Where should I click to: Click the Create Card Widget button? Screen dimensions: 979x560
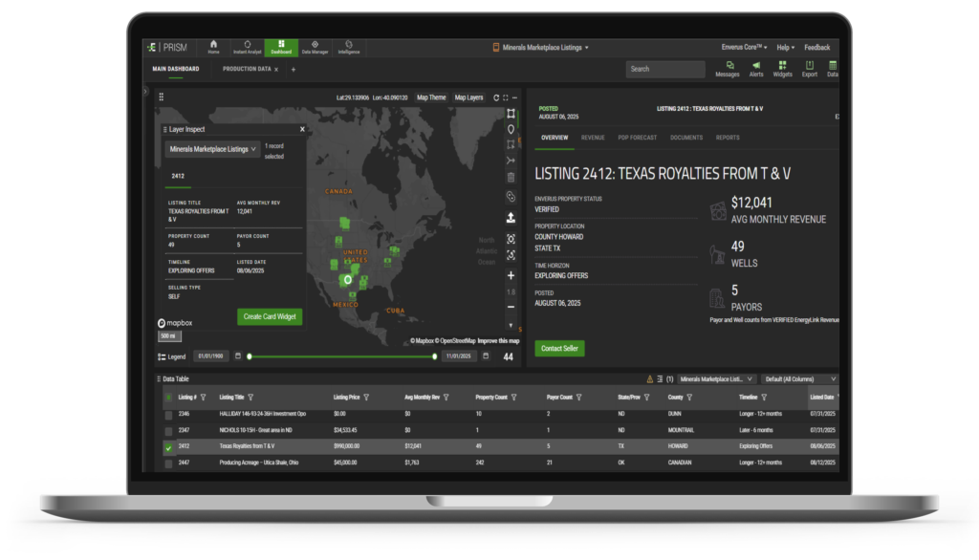pyautogui.click(x=270, y=316)
